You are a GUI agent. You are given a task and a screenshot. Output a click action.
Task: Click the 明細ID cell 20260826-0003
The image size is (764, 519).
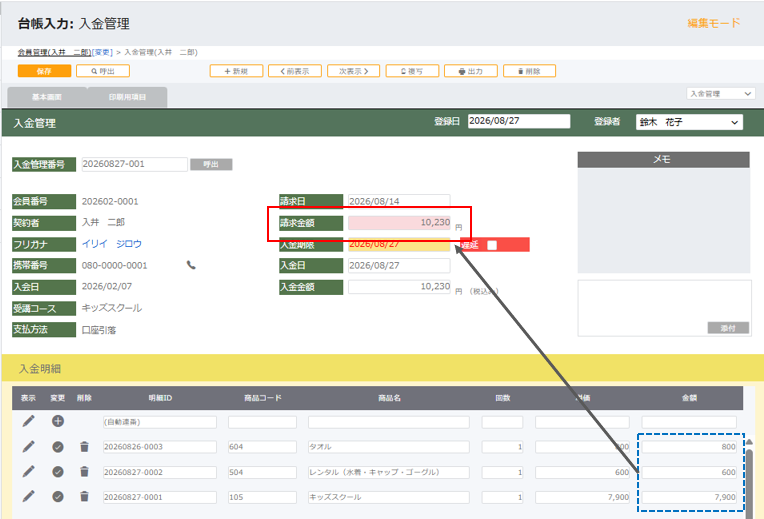click(160, 447)
